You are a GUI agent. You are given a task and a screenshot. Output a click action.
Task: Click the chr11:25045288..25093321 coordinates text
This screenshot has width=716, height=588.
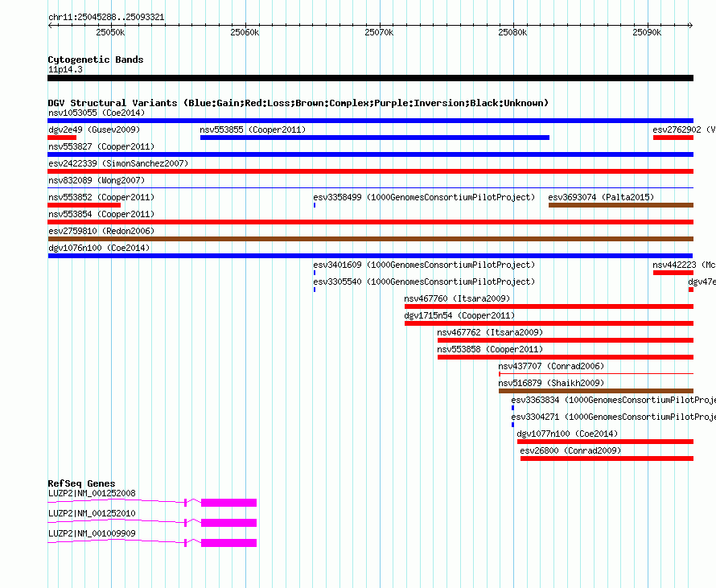[x=106, y=18]
